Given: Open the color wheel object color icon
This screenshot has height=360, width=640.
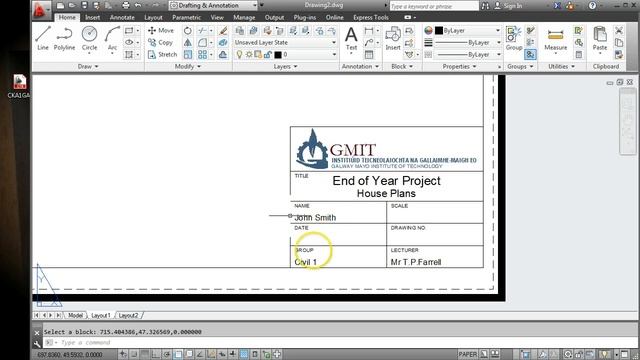Looking at the screenshot, I should pos(428,31).
